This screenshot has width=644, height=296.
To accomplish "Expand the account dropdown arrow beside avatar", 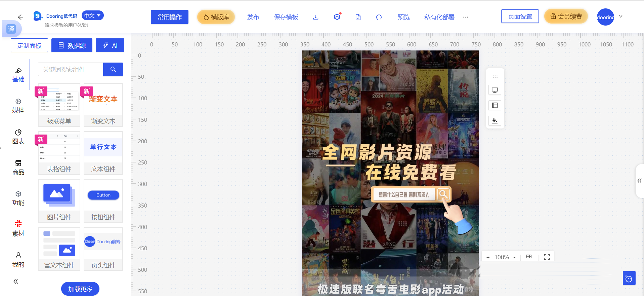I will click(x=621, y=16).
